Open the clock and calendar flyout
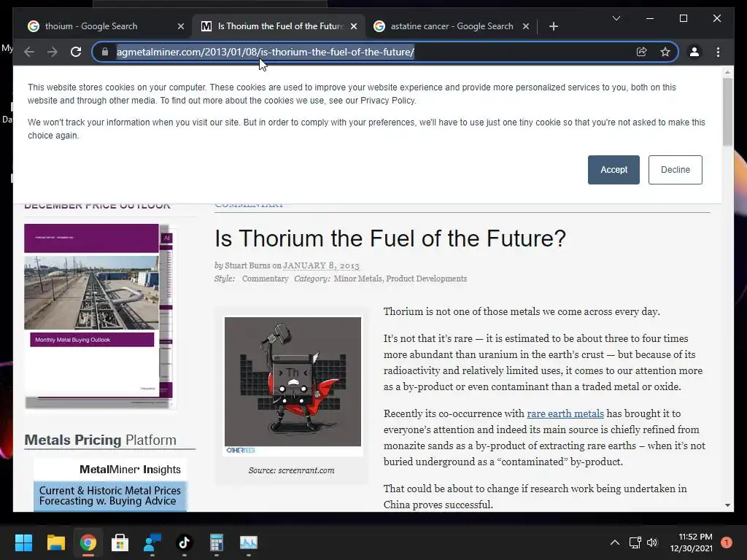Image resolution: width=747 pixels, height=560 pixels. click(692, 542)
